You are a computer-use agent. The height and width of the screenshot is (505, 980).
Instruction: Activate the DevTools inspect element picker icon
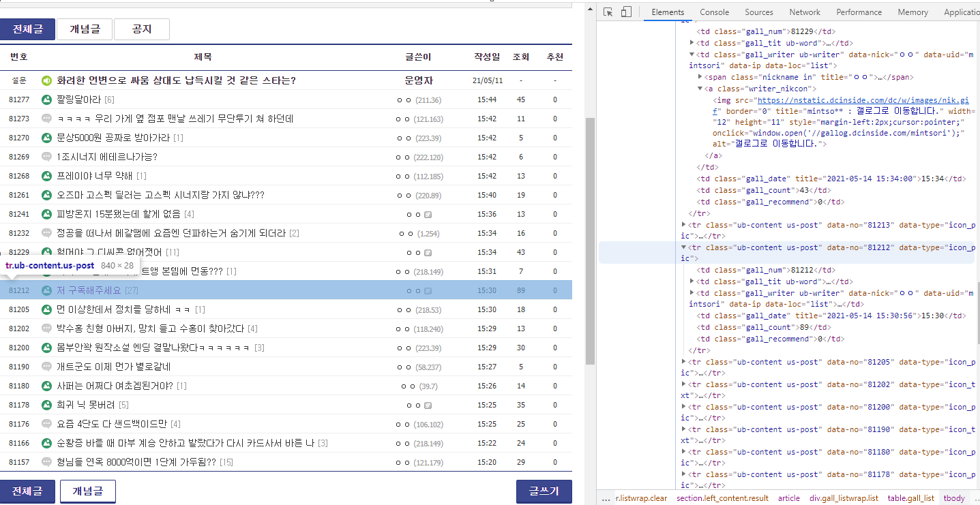pos(608,12)
